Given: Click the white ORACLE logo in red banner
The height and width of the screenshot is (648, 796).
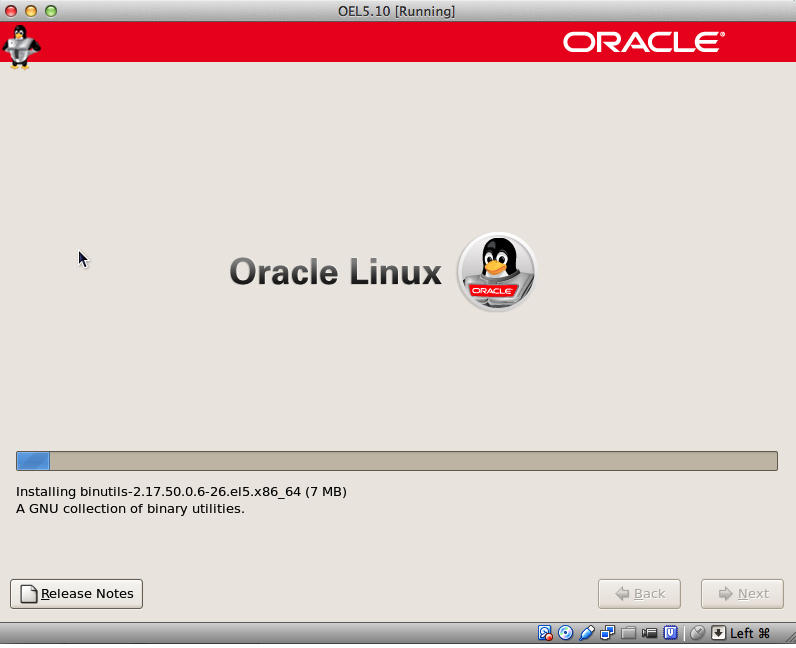Looking at the screenshot, I should [x=644, y=42].
